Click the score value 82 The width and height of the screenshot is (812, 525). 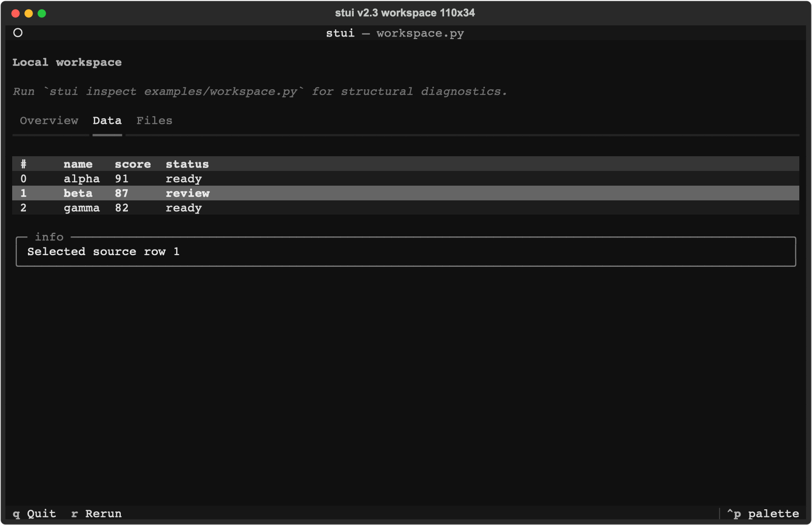coord(122,208)
